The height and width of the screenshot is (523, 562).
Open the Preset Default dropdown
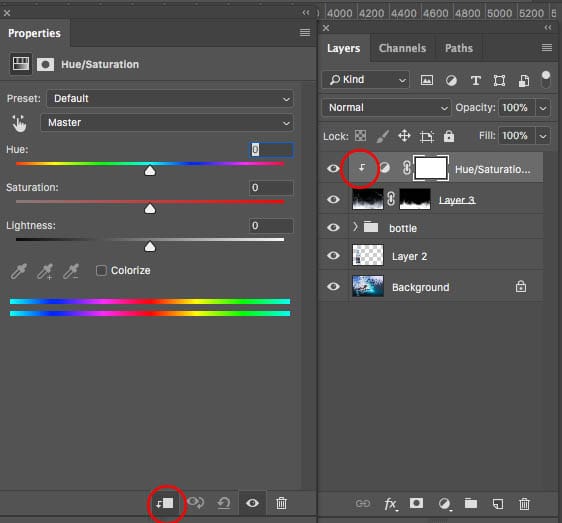coord(170,99)
